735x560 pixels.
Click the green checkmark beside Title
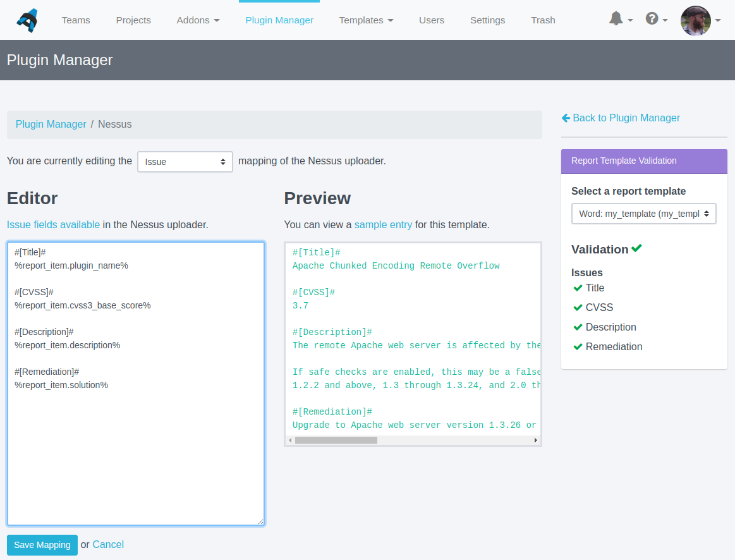(x=577, y=288)
